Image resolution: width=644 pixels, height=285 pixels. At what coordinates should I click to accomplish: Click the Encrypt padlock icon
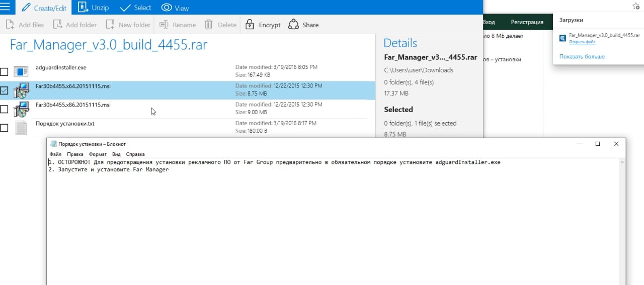coord(250,25)
